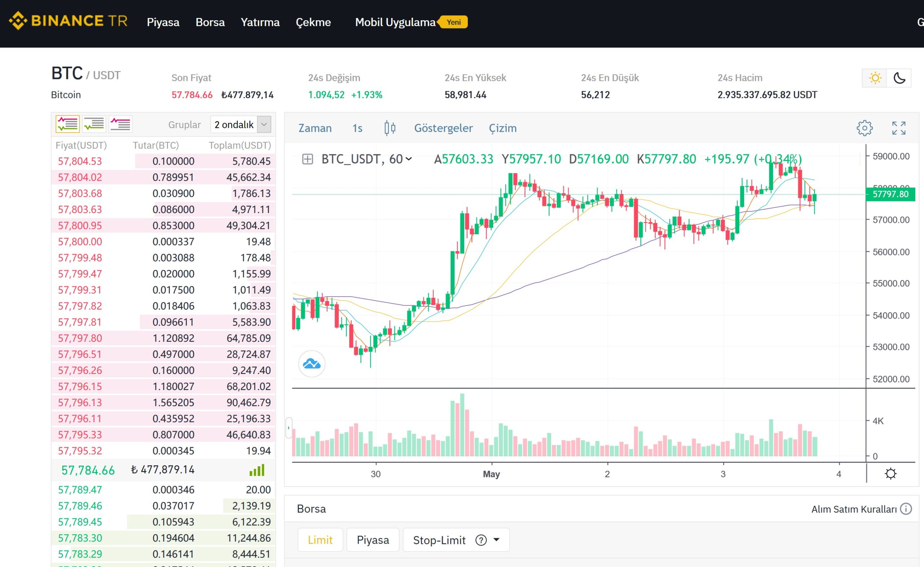Click the 24s En Yüksek value 58,981.44
This screenshot has width=924, height=567.
[x=465, y=95]
